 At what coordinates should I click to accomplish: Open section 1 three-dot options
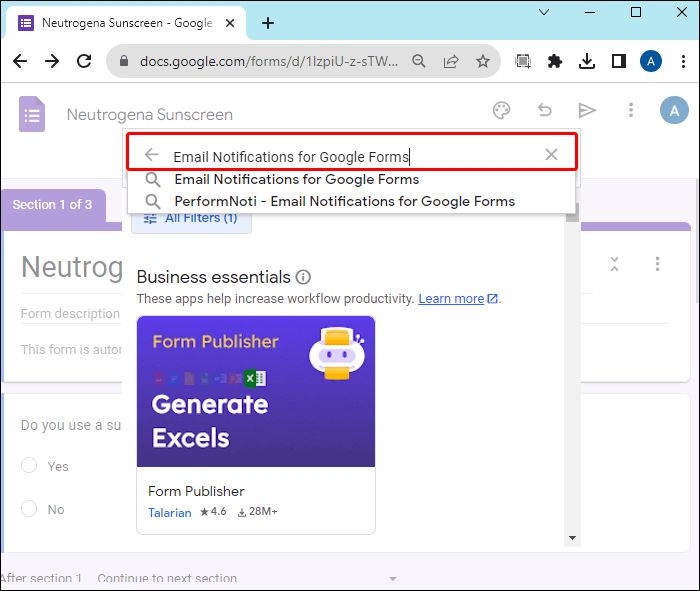tap(658, 264)
